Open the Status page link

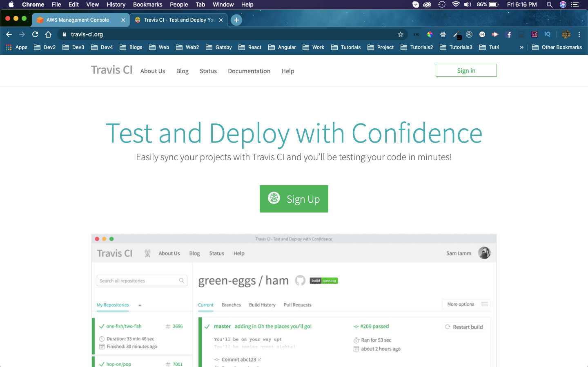point(208,71)
